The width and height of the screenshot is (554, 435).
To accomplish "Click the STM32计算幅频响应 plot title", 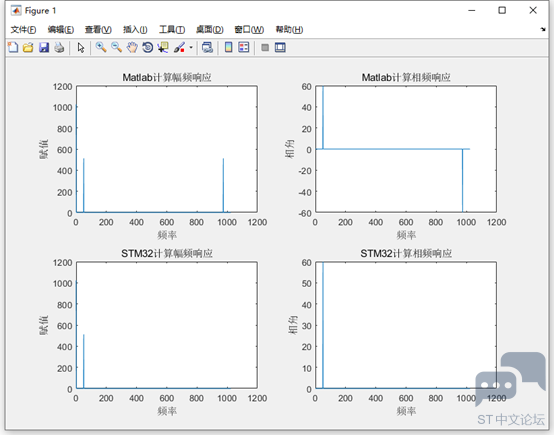I will point(167,253).
